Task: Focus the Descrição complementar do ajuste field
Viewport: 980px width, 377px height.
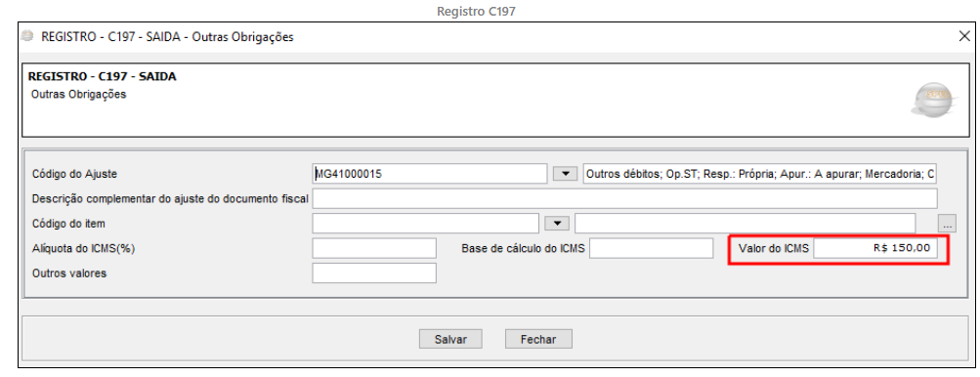Action: click(624, 198)
